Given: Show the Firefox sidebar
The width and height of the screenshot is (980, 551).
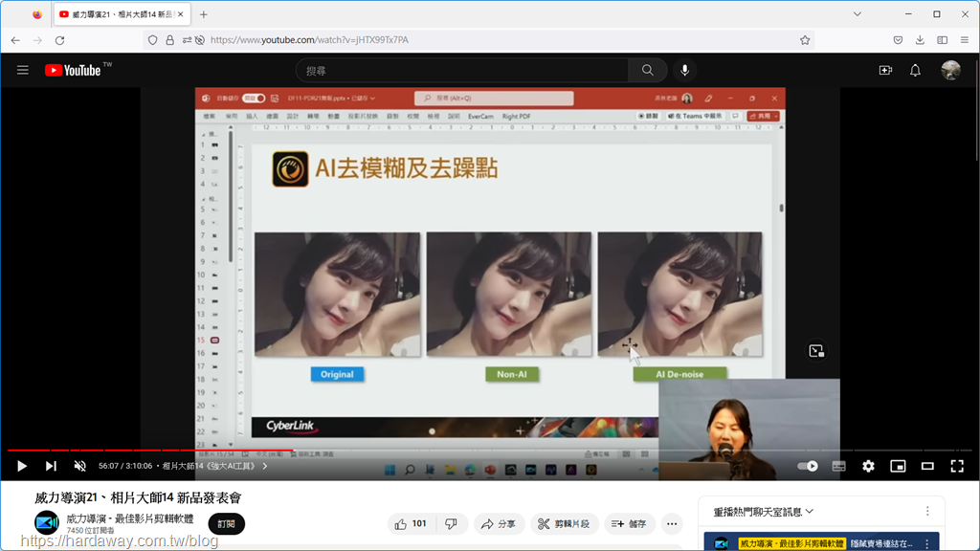Looking at the screenshot, I should click(943, 40).
